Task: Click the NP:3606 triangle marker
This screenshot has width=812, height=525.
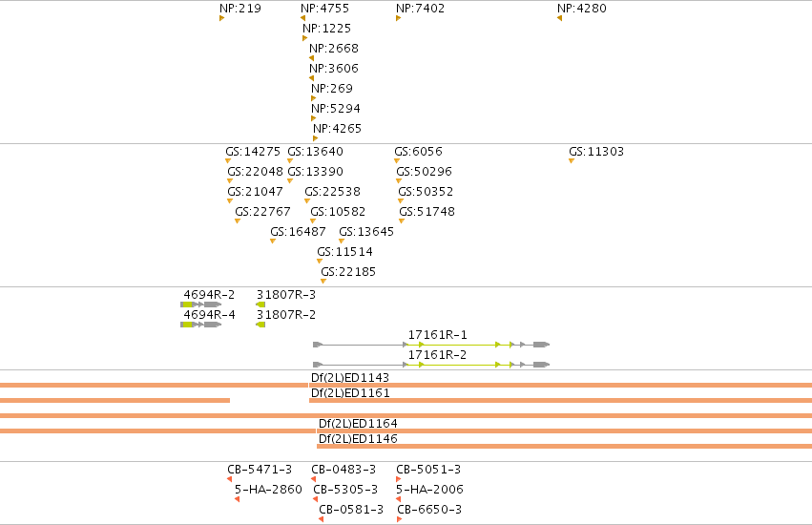Action: click(311, 78)
